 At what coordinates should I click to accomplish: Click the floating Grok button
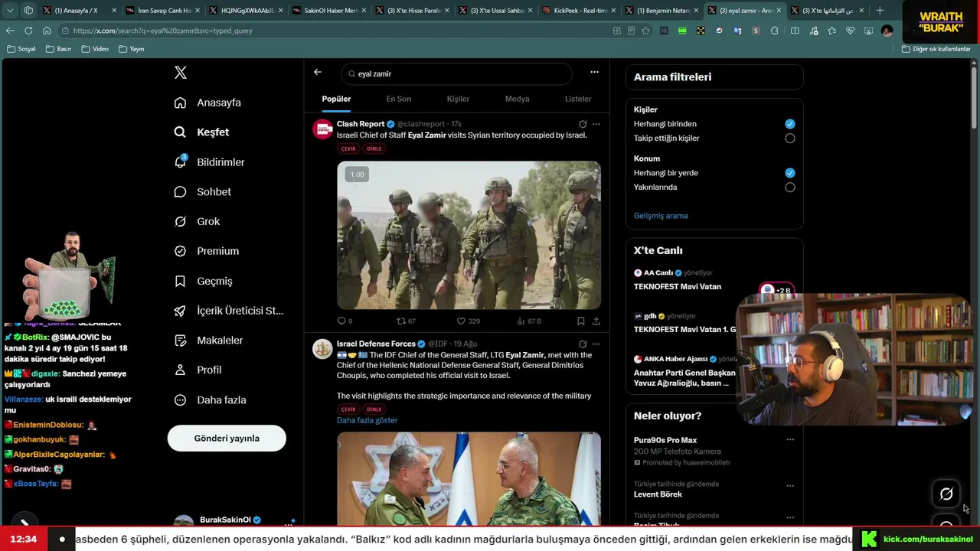pos(946,494)
